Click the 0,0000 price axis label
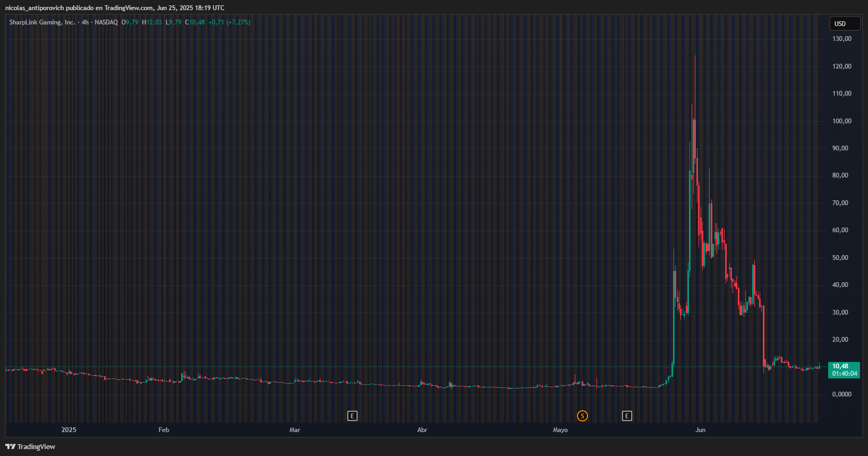Image resolution: width=868 pixels, height=456 pixels. (x=842, y=394)
